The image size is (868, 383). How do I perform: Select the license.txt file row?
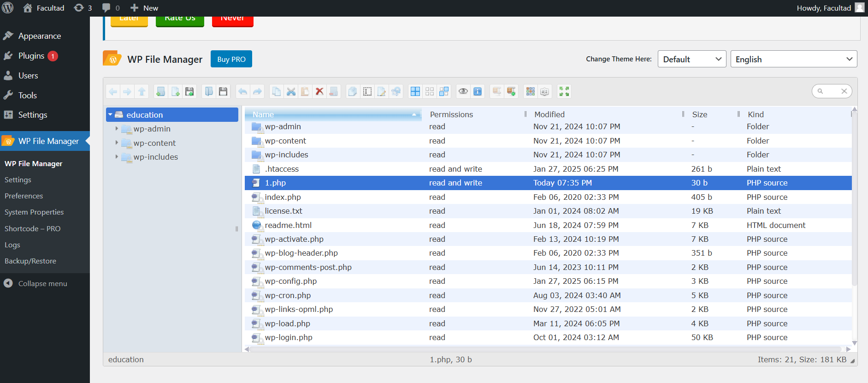[x=548, y=211]
